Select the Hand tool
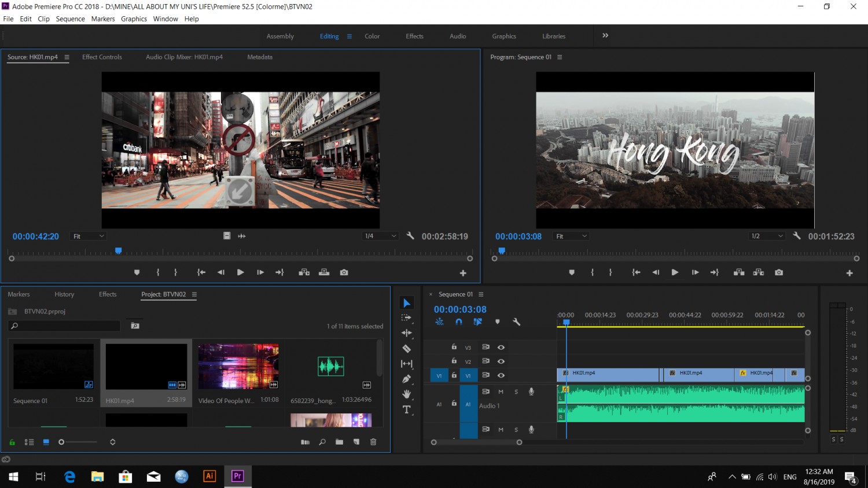Screen dimensions: 868x488 [x=407, y=394]
